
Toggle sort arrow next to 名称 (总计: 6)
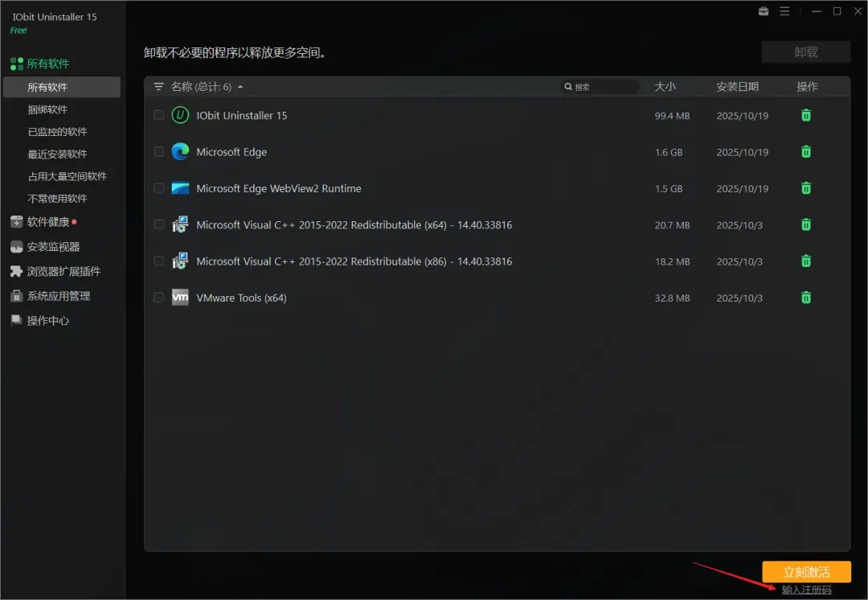[x=240, y=87]
